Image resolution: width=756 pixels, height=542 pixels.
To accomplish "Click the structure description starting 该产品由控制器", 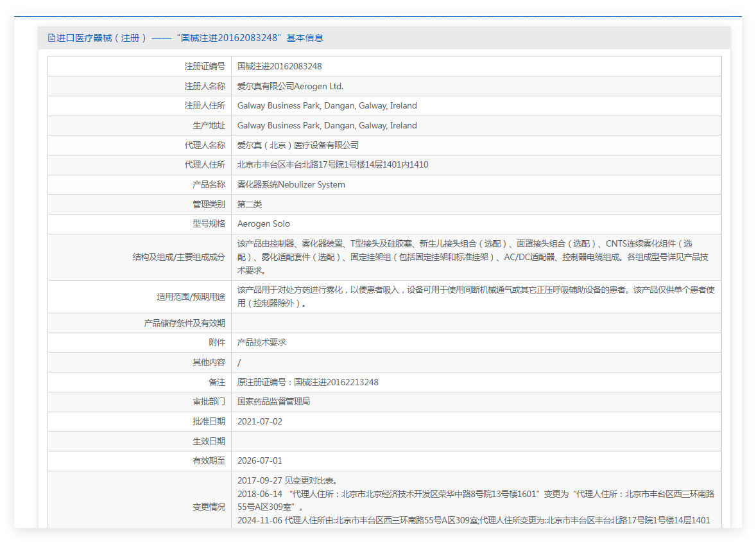I will (x=472, y=257).
